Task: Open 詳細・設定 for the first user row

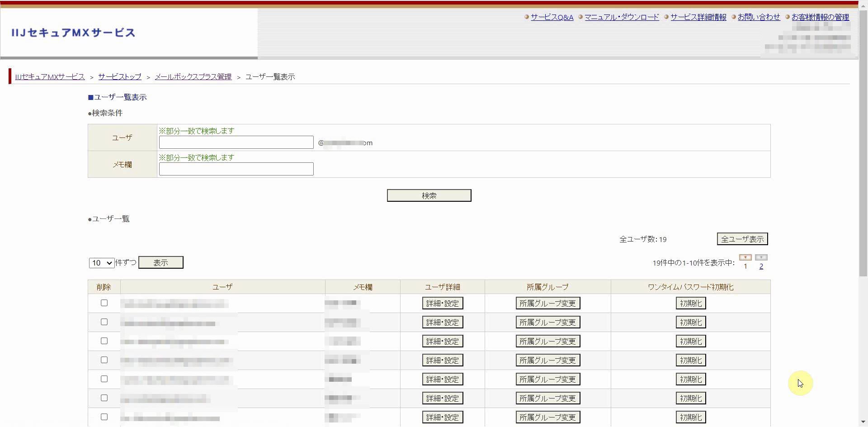Action: pos(443,303)
